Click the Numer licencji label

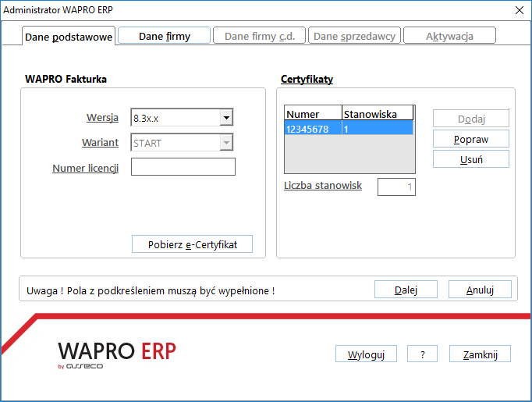point(86,168)
